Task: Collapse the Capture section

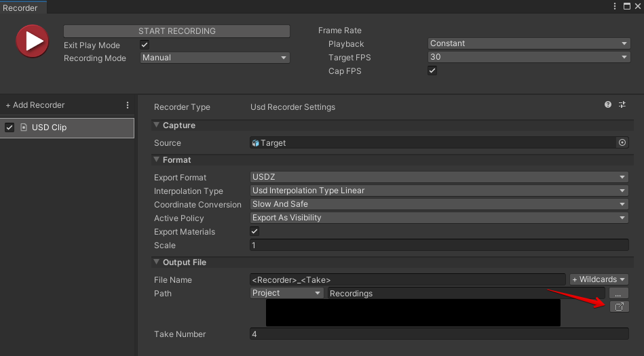Action: [156, 125]
